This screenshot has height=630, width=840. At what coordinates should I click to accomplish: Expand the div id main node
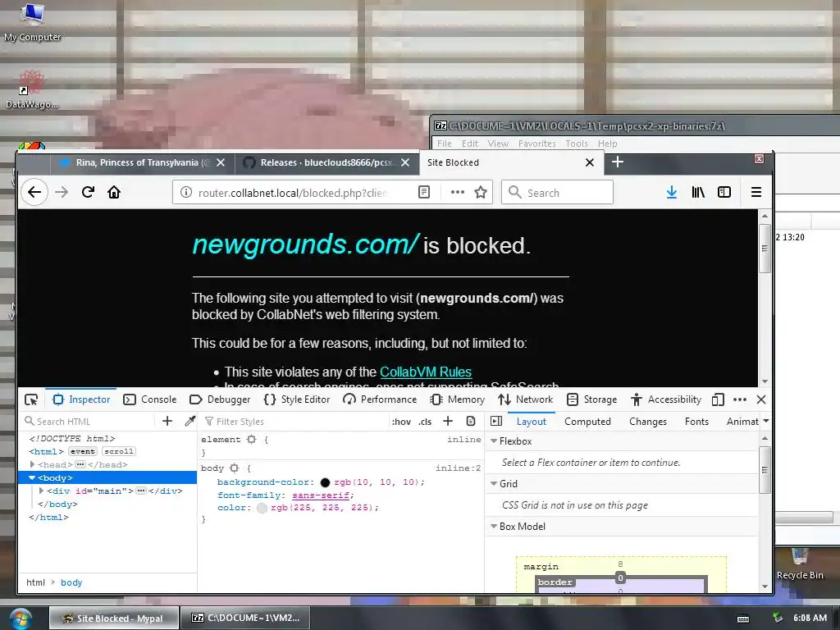pyautogui.click(x=41, y=491)
